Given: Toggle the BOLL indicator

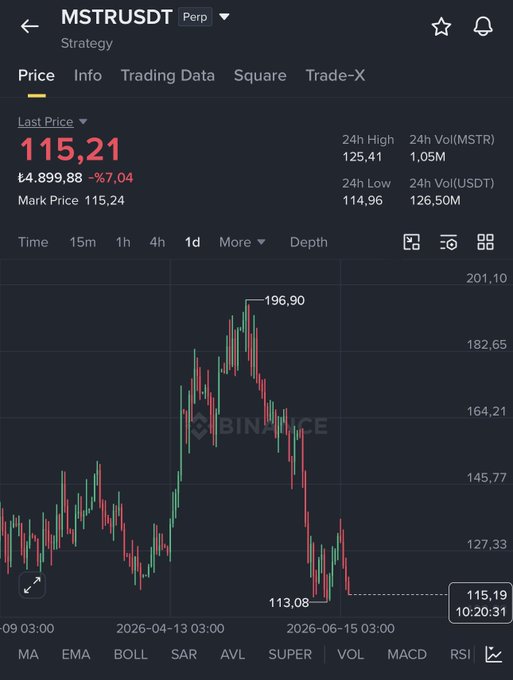Looking at the screenshot, I should click(131, 654).
